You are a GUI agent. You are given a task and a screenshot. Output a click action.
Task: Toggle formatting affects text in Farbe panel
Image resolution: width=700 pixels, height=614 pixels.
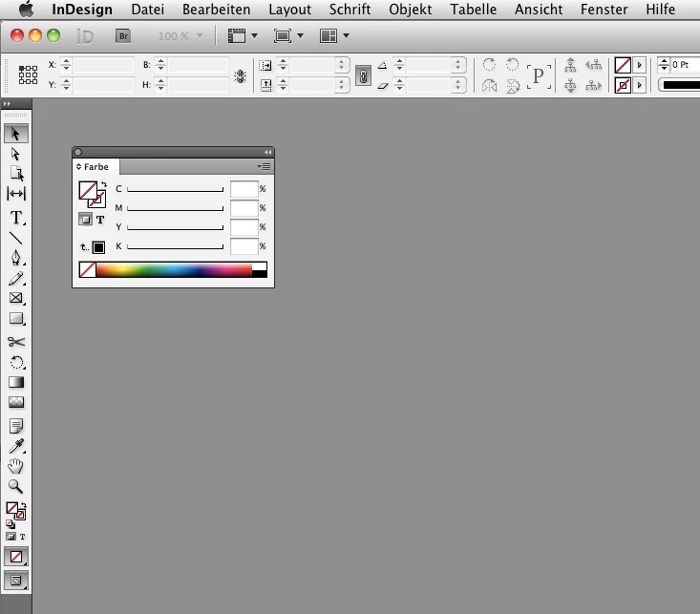coord(100,220)
